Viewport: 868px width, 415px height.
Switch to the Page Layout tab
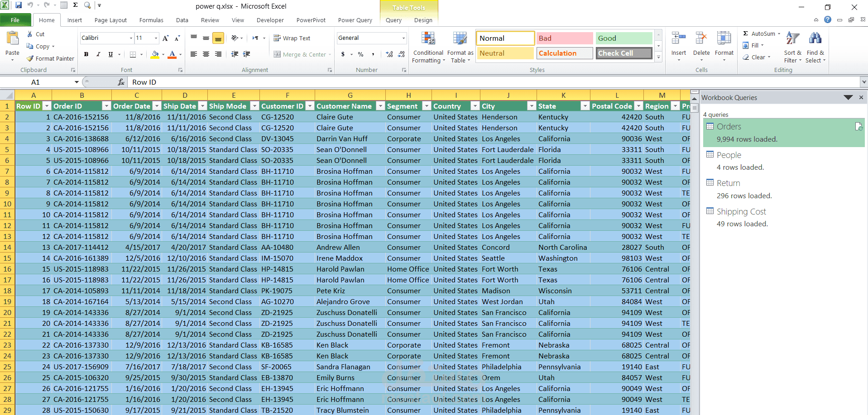[110, 20]
